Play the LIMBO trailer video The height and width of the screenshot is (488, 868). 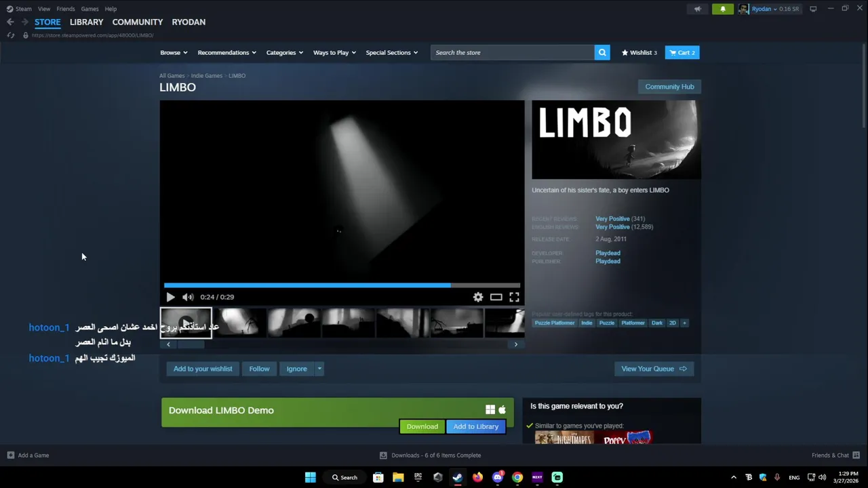(170, 297)
